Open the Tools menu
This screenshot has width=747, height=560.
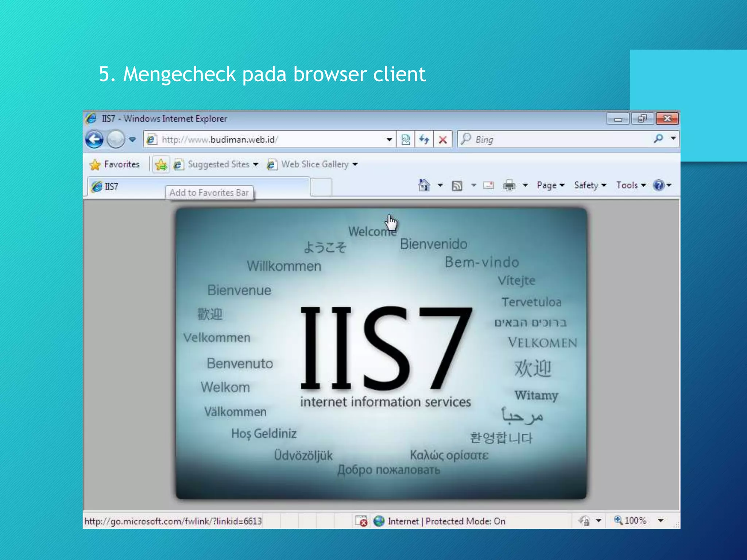coord(631,185)
